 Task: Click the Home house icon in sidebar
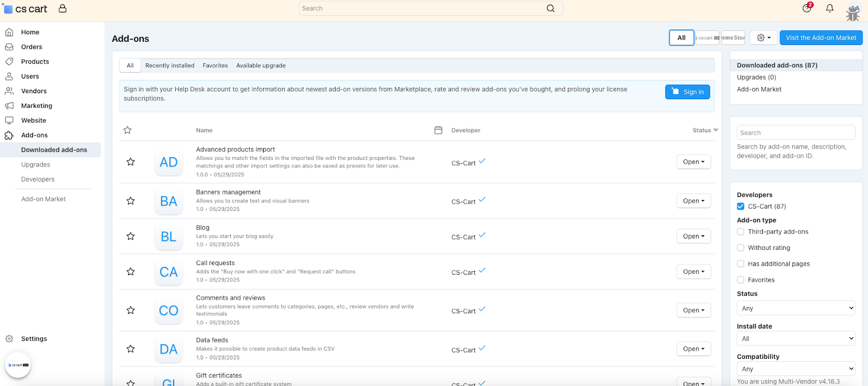click(9, 32)
